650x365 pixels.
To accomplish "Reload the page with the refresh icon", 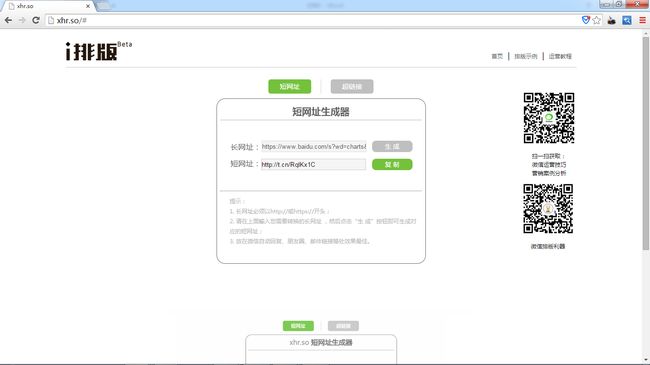I will (x=36, y=20).
